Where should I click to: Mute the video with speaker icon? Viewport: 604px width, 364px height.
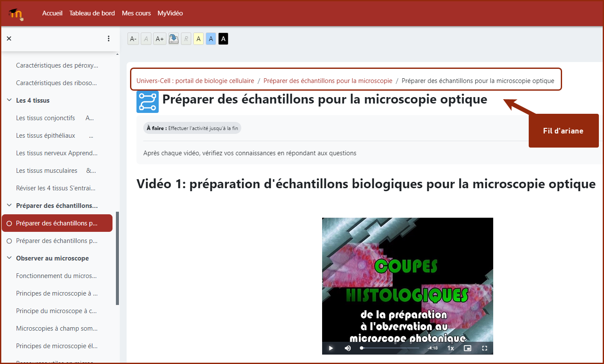pos(348,348)
